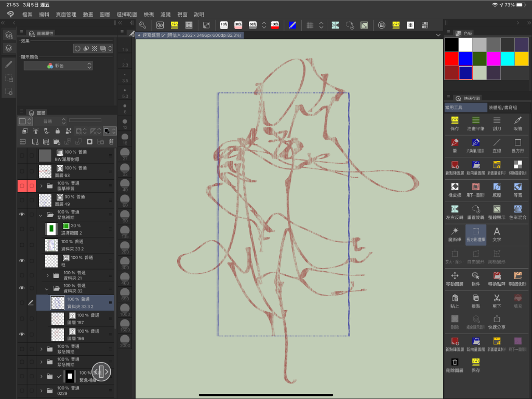Click the 貼上 paste icon
The width and height of the screenshot is (532, 399).
[455, 301]
